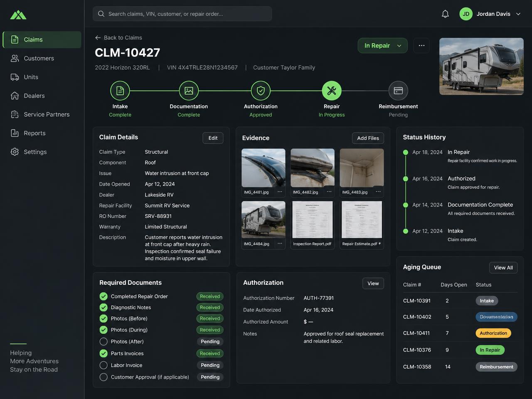Image resolution: width=532 pixels, height=399 pixels.
Task: Click the Intake step icon
Action: [x=120, y=91]
